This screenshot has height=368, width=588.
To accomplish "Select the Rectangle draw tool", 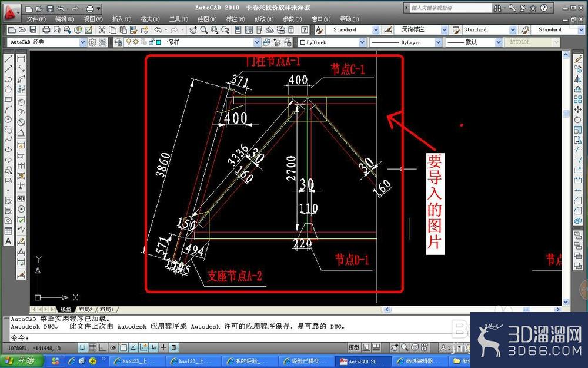I will (x=8, y=100).
